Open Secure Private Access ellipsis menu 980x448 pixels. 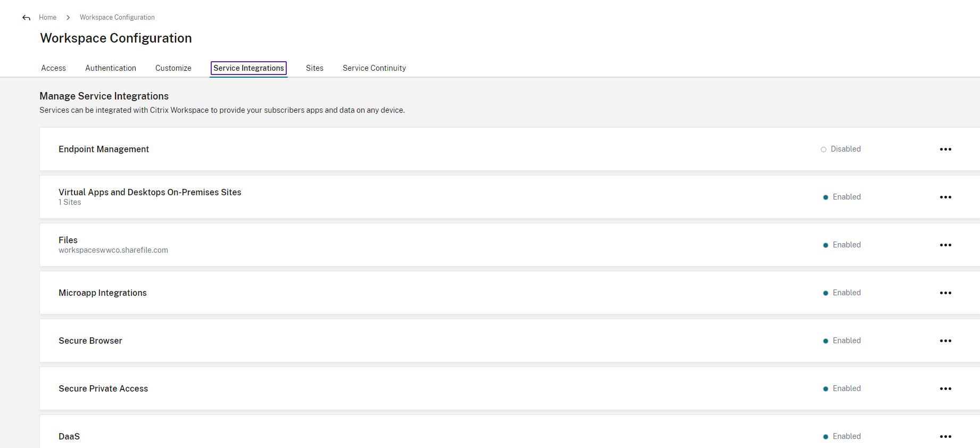pyautogui.click(x=945, y=389)
